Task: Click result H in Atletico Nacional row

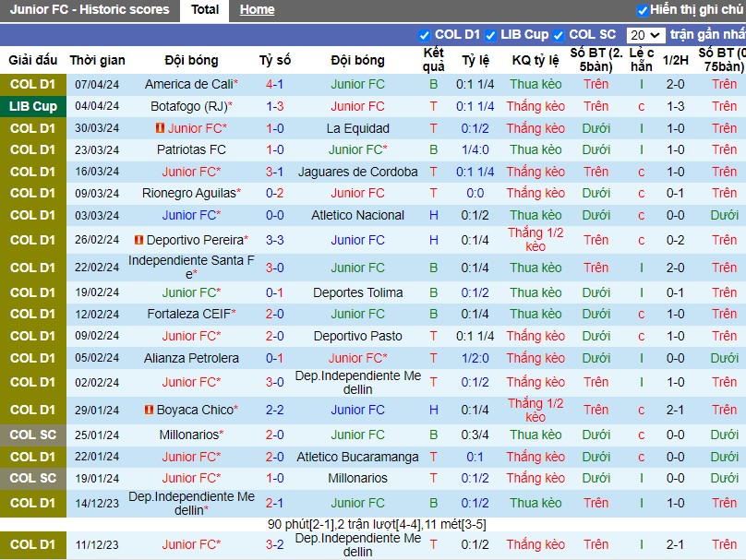Action: (x=433, y=215)
